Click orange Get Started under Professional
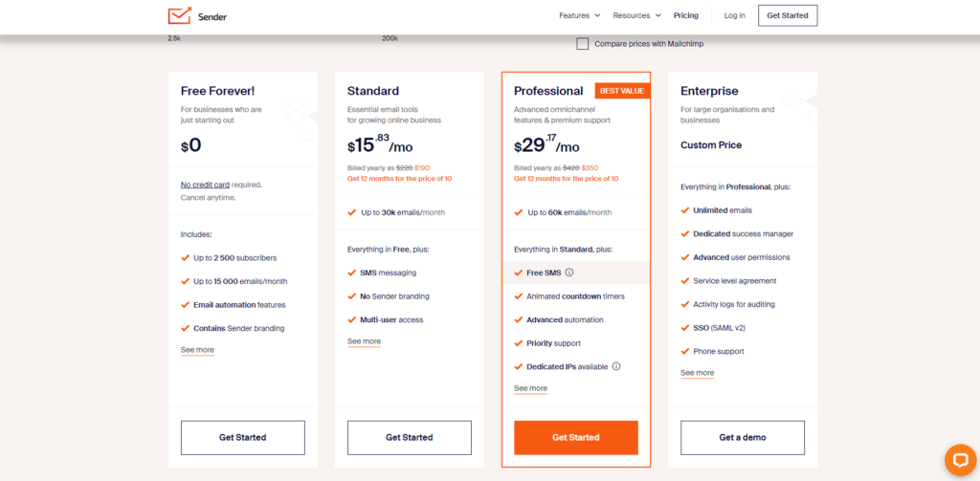This screenshot has height=481, width=980. tap(575, 437)
